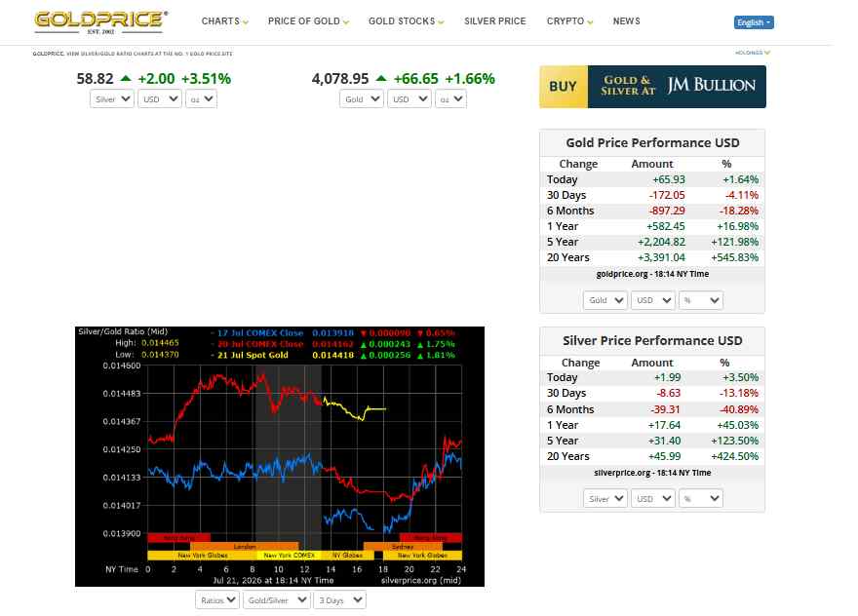This screenshot has width=858, height=616.
Task: Open the USD dropdown in Silver Price Performance
Action: point(653,498)
